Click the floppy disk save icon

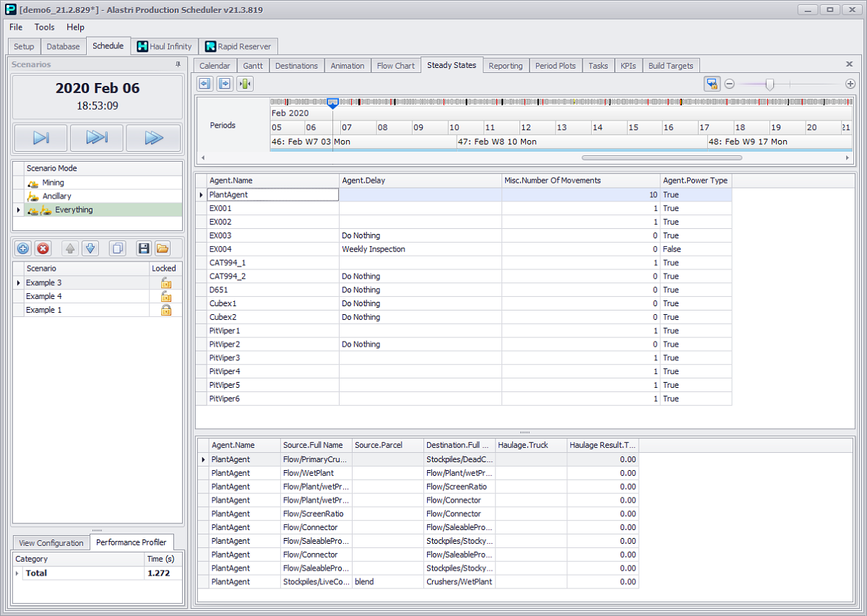[x=144, y=248]
